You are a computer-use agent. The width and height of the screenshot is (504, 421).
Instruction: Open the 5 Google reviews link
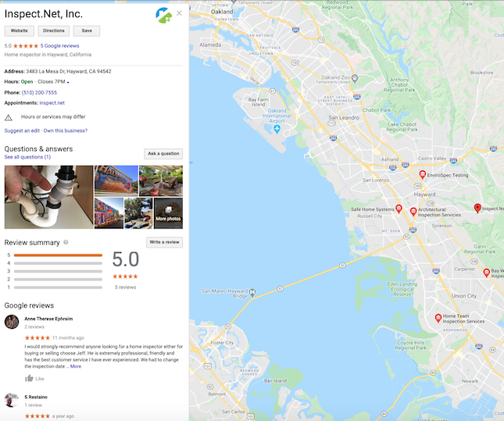coord(60,45)
